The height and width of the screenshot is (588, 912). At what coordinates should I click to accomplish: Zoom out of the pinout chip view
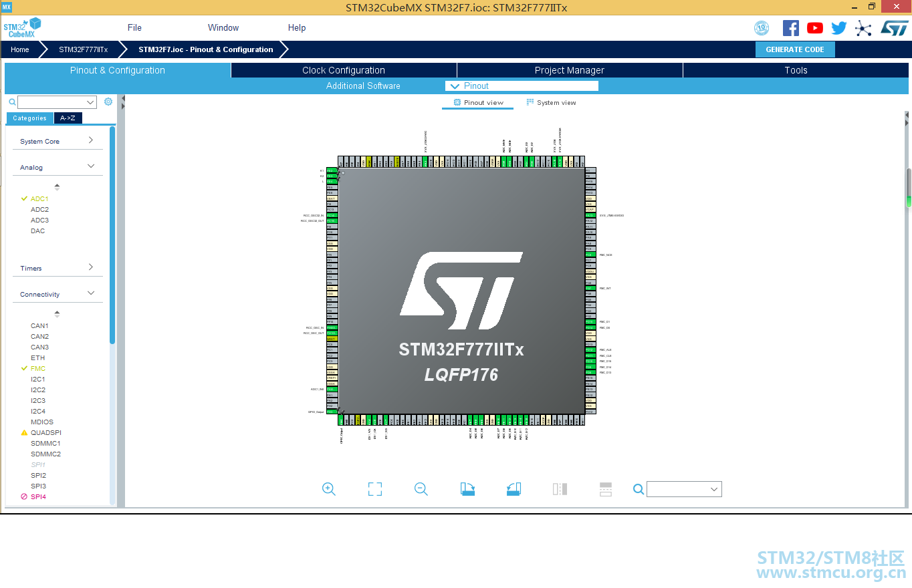click(421, 489)
